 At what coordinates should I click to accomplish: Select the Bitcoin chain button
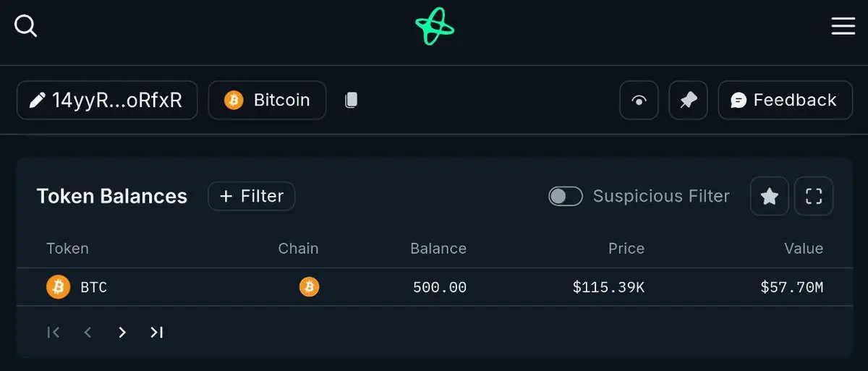pyautogui.click(x=267, y=100)
